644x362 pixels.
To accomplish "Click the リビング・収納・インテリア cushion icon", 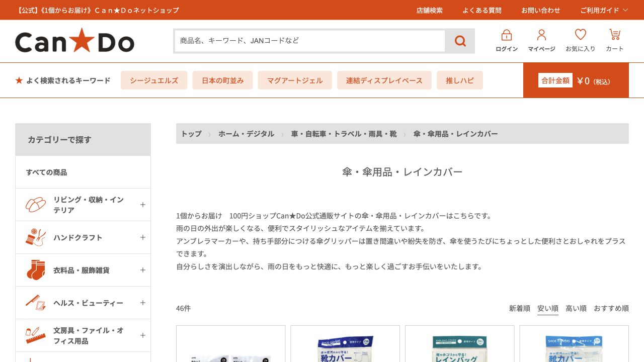I will [36, 205].
